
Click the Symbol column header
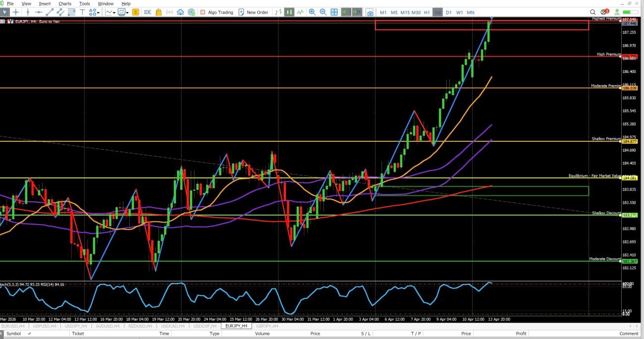[14, 334]
